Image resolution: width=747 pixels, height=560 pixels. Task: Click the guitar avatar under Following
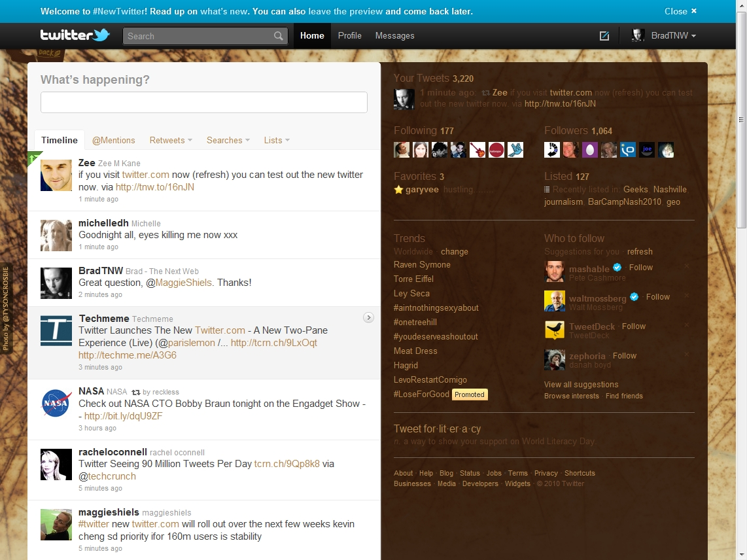(478, 150)
